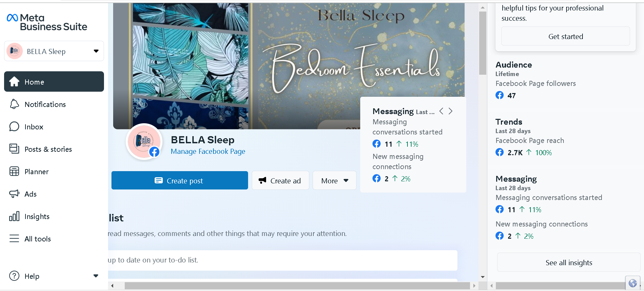
Task: Open the Manage Facebook Page link
Action: [x=208, y=151]
